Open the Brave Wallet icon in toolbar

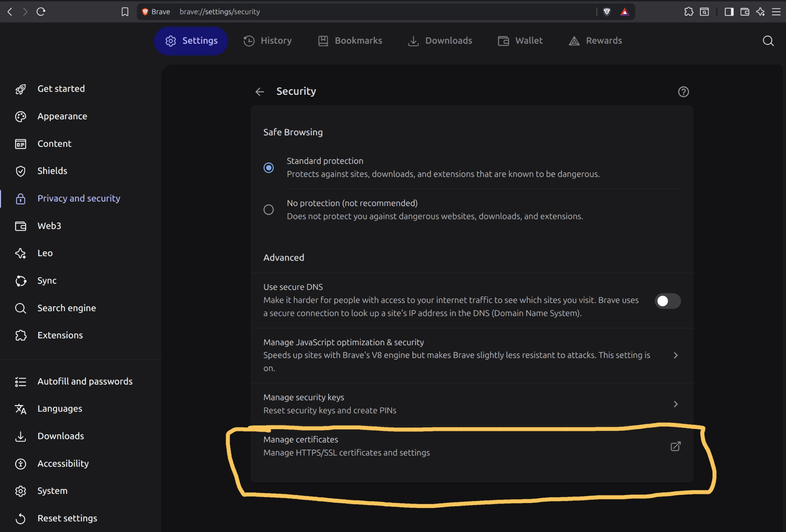pos(744,11)
